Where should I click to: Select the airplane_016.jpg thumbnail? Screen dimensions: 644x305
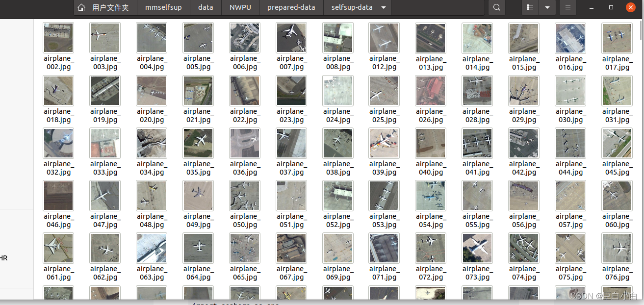pyautogui.click(x=570, y=38)
